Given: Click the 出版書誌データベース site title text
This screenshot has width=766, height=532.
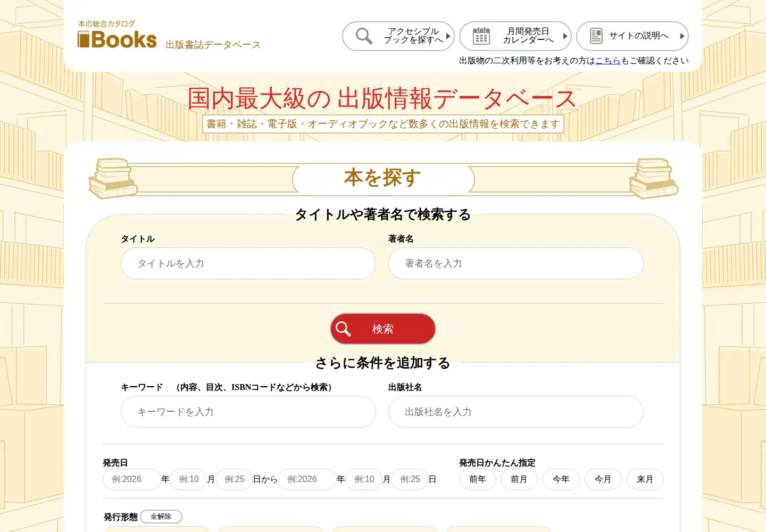Looking at the screenshot, I should 213,45.
